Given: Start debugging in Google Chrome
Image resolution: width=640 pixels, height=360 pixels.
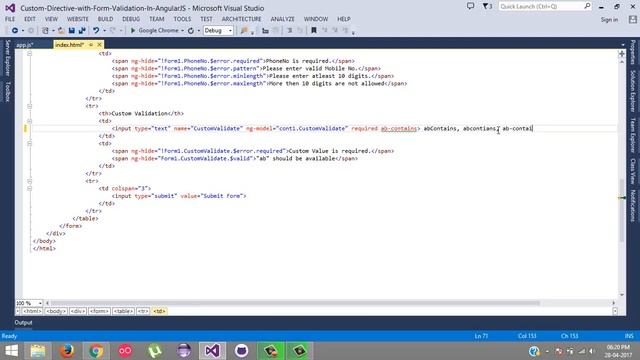Looking at the screenshot, I should pyautogui.click(x=154, y=31).
